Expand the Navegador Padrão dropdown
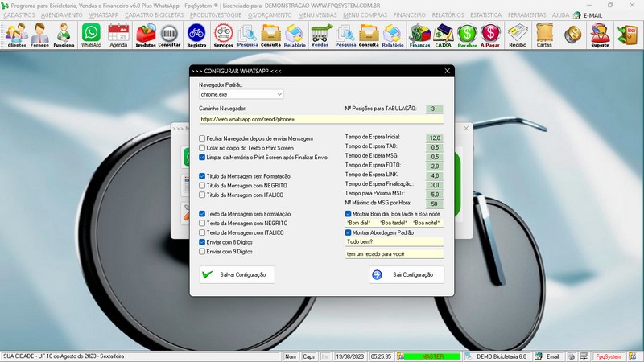The width and height of the screenshot is (644, 362). point(279,94)
